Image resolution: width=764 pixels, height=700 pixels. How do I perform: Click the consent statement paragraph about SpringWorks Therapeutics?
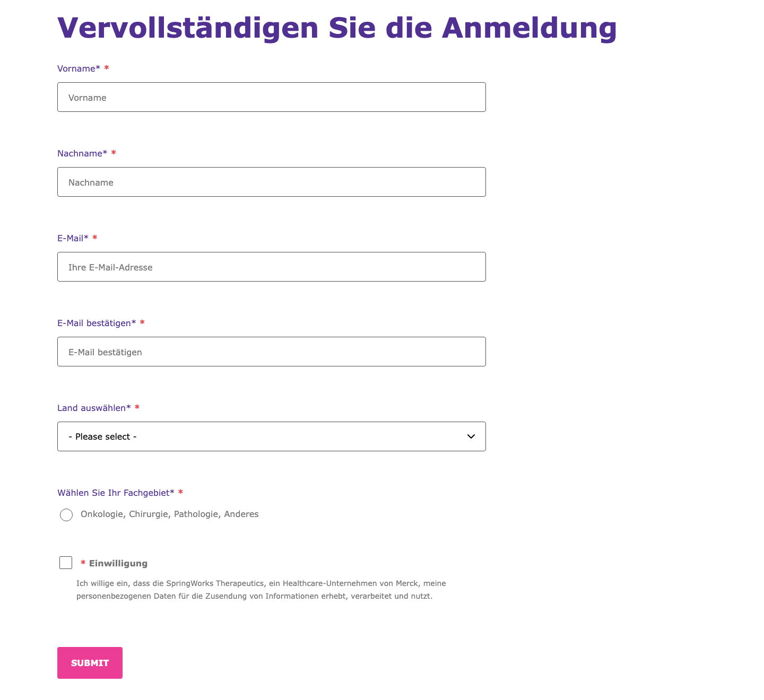point(261,590)
